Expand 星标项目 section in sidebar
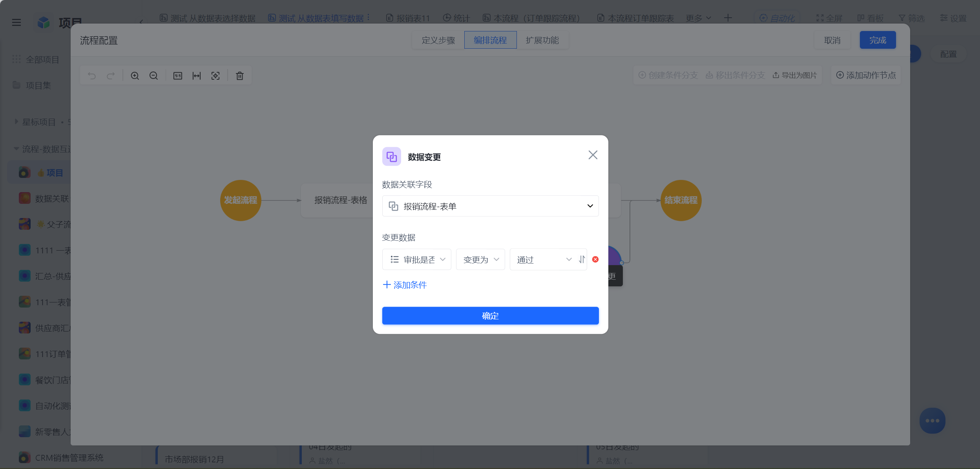This screenshot has height=469, width=980. [16, 122]
